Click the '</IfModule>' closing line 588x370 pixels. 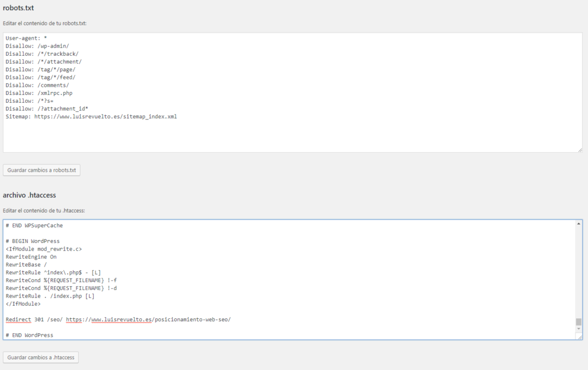coord(23,304)
